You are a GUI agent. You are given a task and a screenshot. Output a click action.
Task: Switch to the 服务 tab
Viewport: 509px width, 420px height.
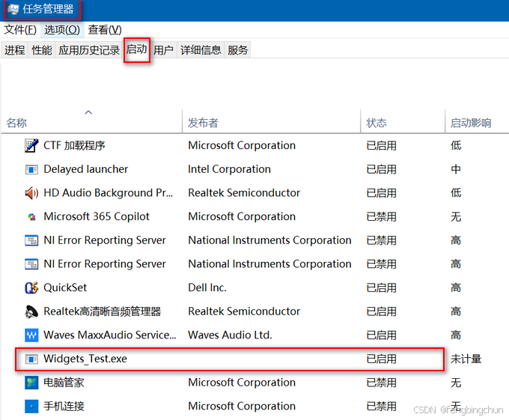[x=237, y=50]
